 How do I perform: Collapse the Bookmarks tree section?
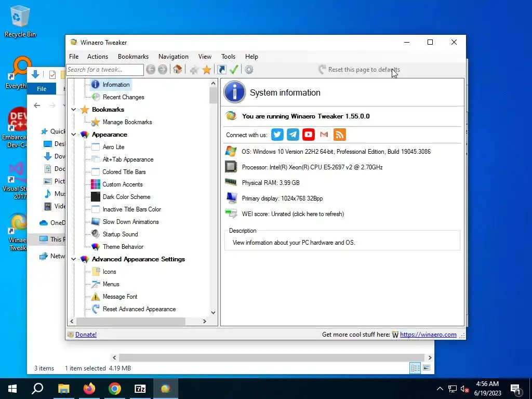pos(73,110)
